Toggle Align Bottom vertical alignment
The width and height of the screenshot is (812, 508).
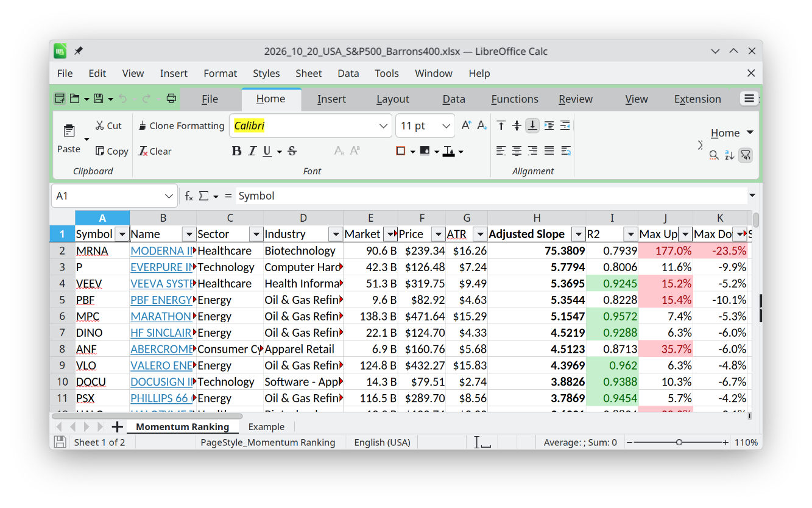tap(532, 125)
